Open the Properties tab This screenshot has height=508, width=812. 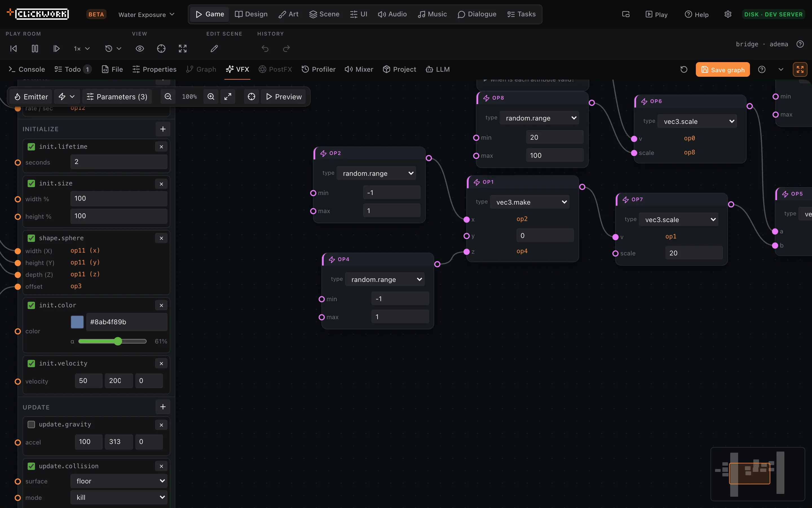pos(154,69)
